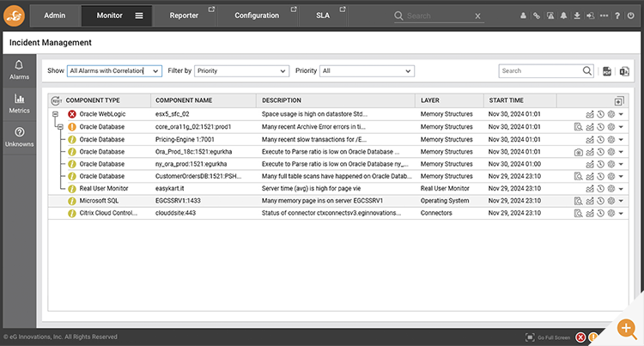Open the warning triangle alerts icon in top bar

[x=550, y=15]
